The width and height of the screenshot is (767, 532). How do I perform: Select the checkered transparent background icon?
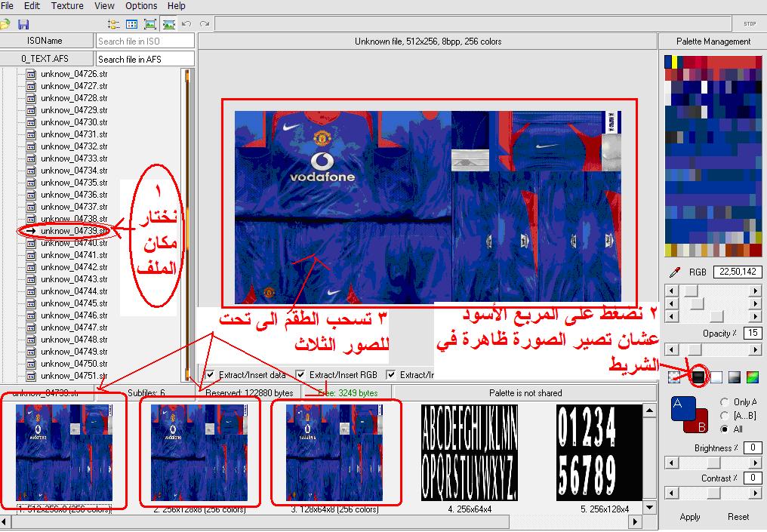(675, 377)
